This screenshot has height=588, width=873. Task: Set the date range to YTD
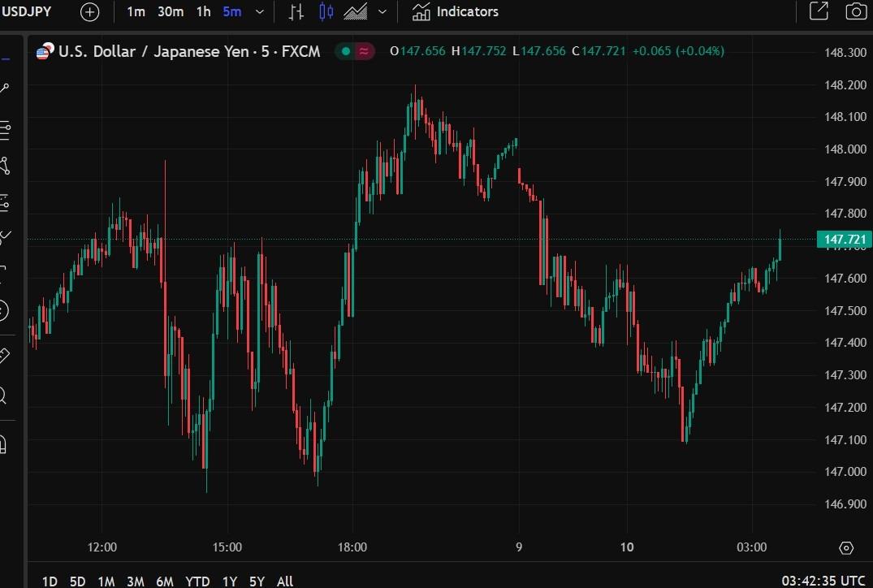[197, 582]
